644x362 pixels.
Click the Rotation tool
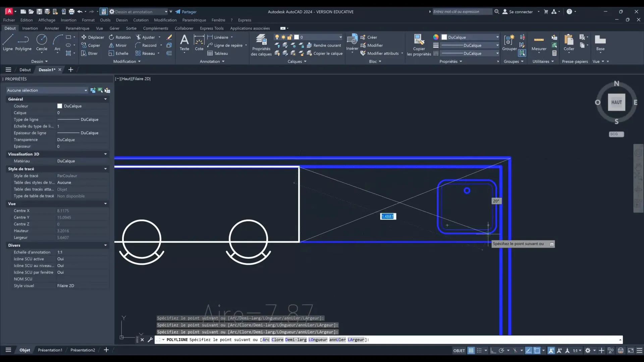pos(120,37)
